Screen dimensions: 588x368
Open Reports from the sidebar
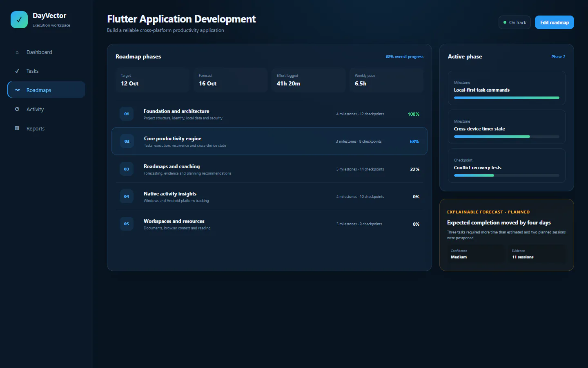46,128
